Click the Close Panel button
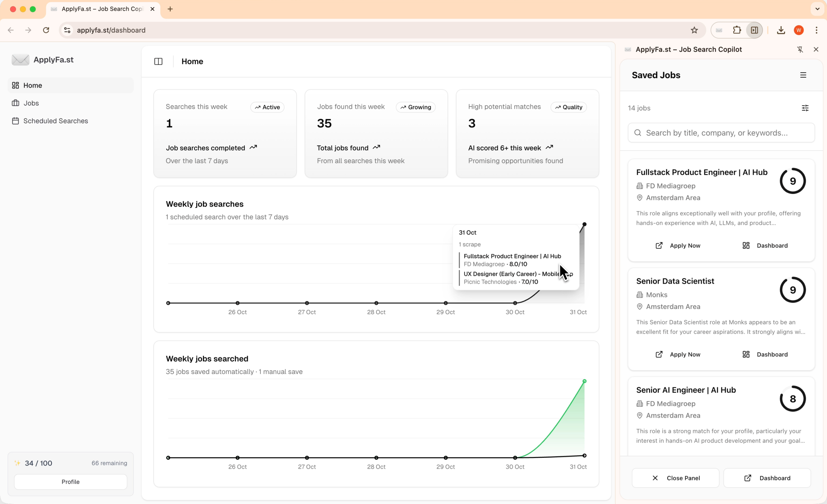This screenshot has width=827, height=504. 675,478
